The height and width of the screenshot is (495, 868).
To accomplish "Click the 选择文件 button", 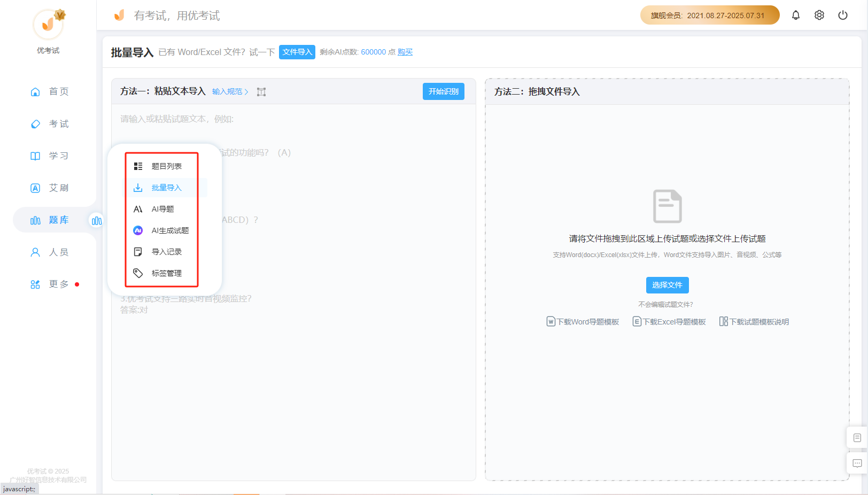I will pos(667,285).
